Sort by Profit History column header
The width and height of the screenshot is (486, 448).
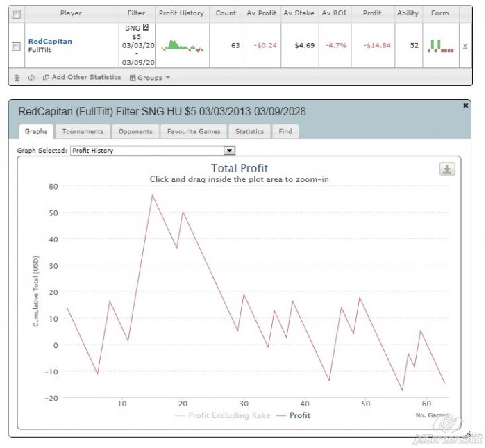coord(181,13)
